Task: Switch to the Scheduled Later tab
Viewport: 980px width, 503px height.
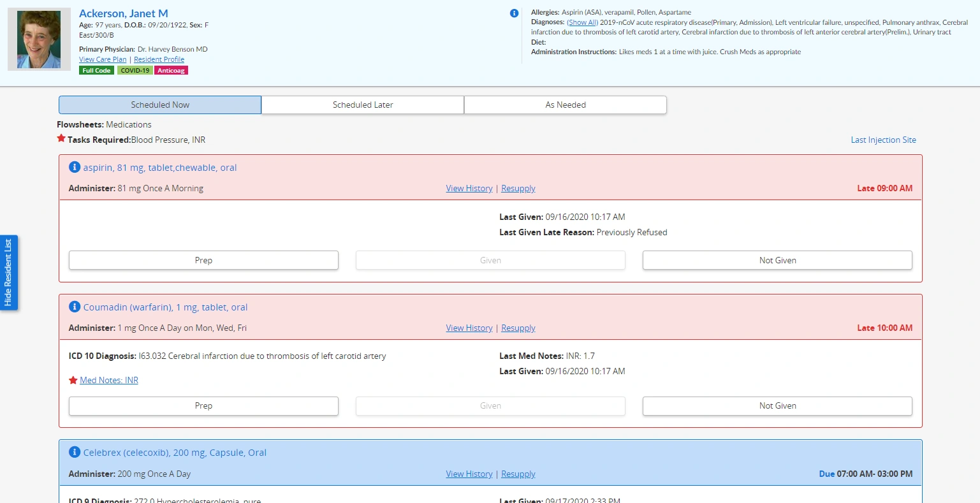Action: 362,105
